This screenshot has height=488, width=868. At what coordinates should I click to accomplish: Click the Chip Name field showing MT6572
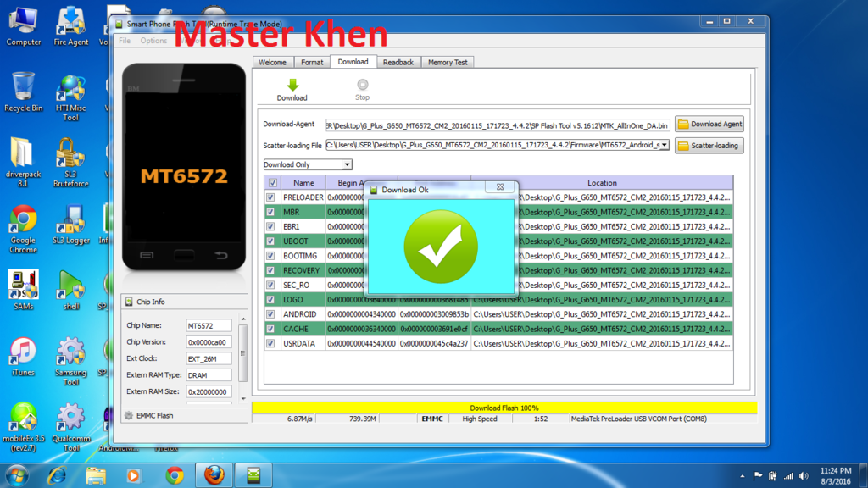click(x=209, y=325)
